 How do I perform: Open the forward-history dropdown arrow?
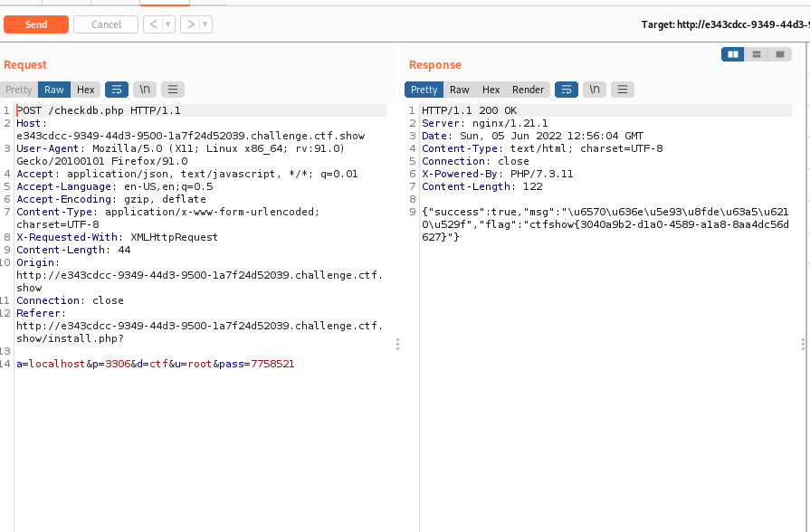(205, 24)
